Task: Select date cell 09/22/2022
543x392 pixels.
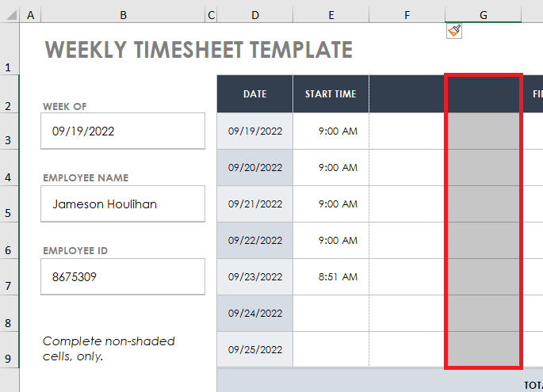Action: coord(255,241)
